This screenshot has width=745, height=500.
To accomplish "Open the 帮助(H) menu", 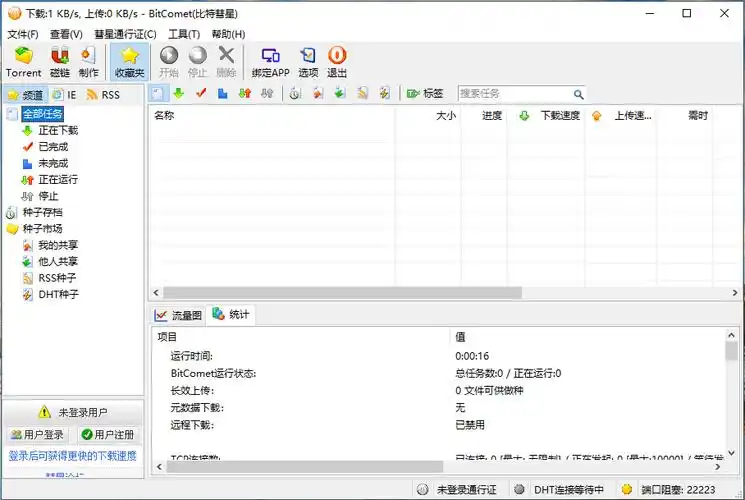I will click(229, 34).
